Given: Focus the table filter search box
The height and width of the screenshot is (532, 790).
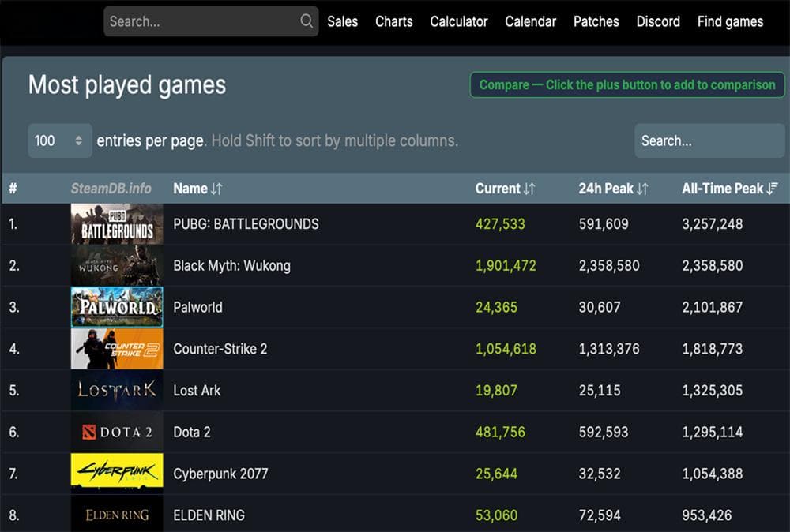Looking at the screenshot, I should coord(709,140).
